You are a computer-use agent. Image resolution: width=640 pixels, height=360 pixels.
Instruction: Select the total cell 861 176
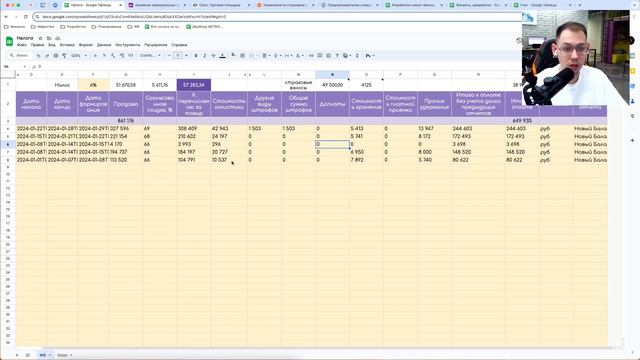(126, 121)
